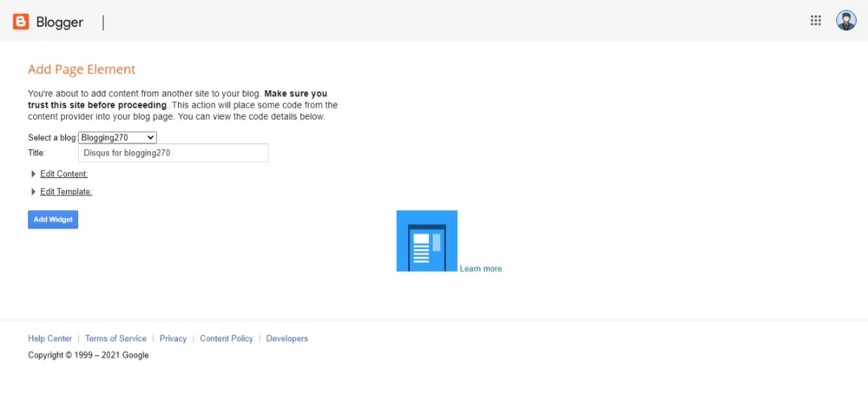The height and width of the screenshot is (417, 868).
Task: Open the Help Center link
Action: point(50,338)
